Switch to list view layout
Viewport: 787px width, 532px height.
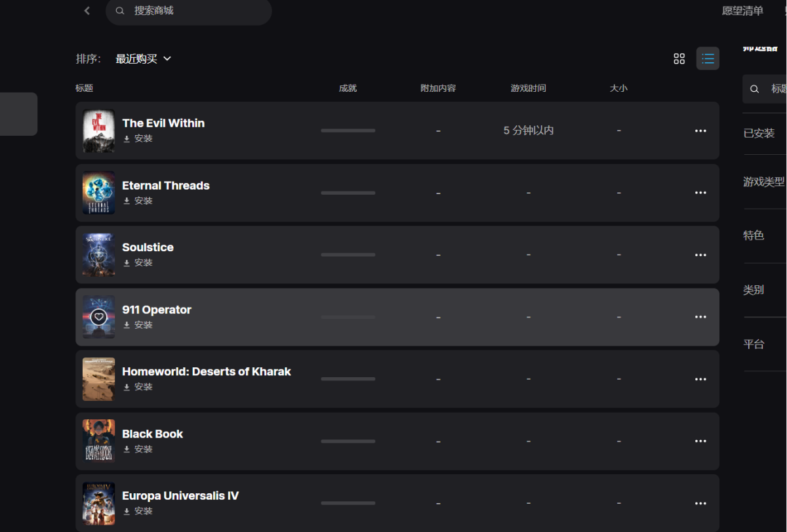[x=708, y=58]
